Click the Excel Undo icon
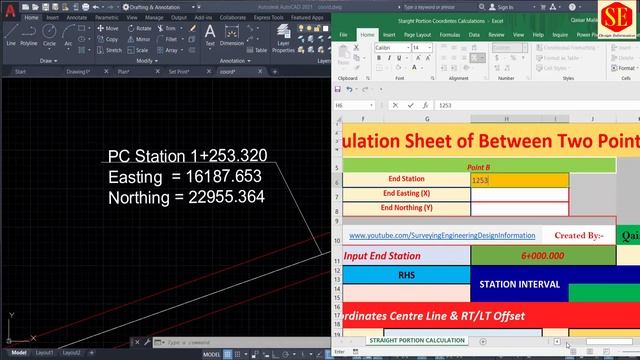This screenshot has width=640, height=360. tap(349, 89)
